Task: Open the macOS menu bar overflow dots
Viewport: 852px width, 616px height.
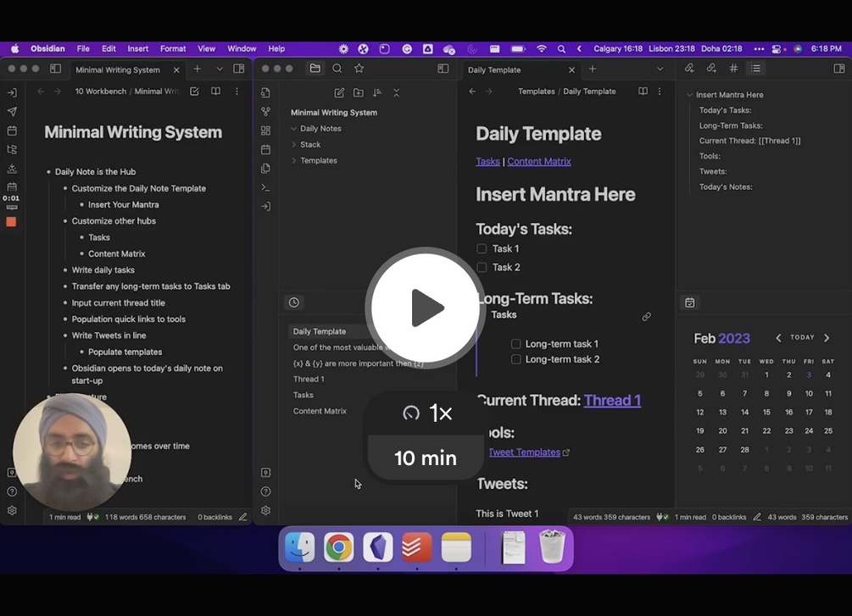Action: click(x=759, y=49)
